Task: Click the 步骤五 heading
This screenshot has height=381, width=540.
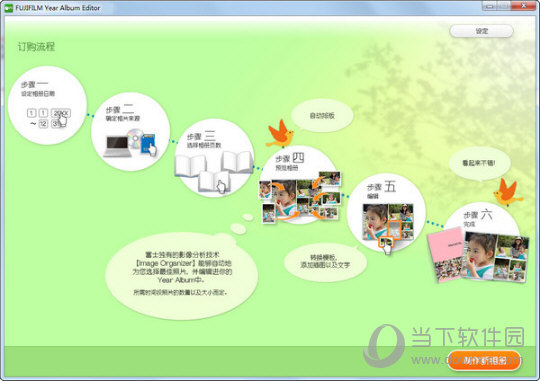Action: point(381,187)
